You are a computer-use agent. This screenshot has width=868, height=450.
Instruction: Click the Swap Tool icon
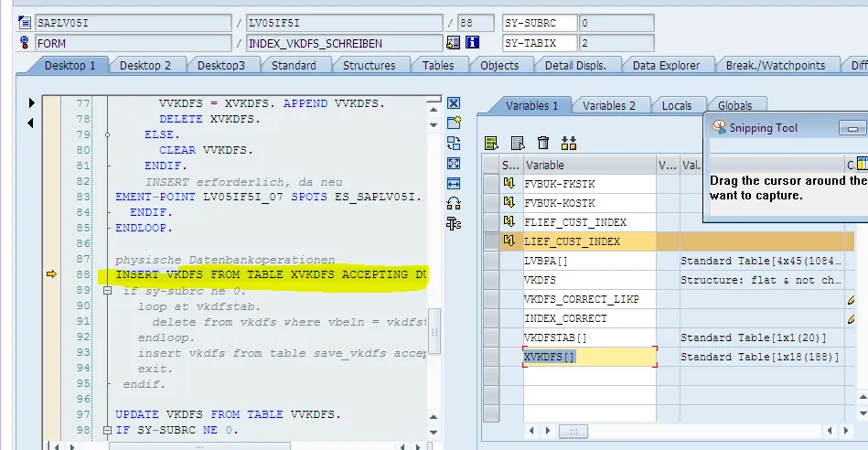[x=454, y=143]
